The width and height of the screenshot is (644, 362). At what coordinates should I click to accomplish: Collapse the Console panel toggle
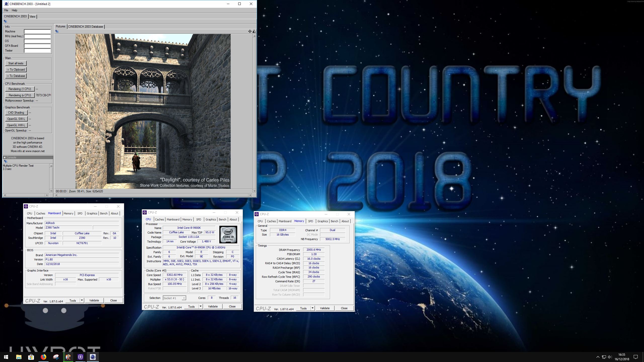click(x=5, y=157)
